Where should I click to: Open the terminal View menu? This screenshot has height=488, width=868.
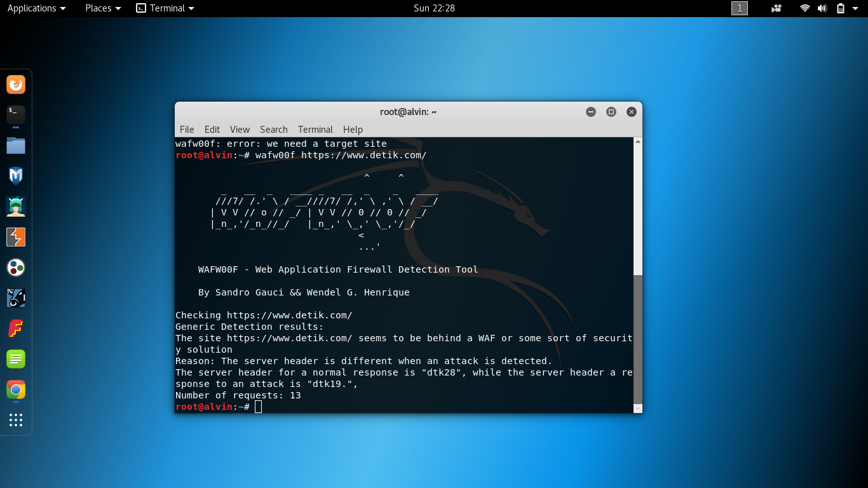point(240,130)
